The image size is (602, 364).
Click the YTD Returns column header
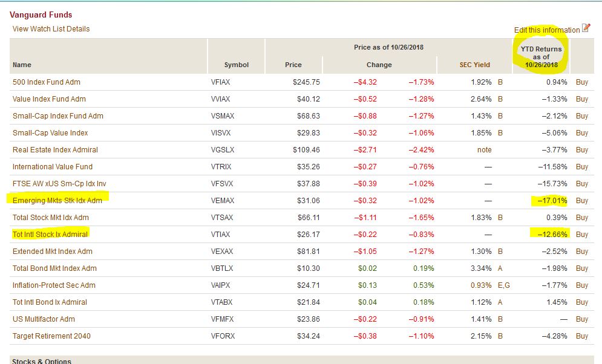point(541,57)
